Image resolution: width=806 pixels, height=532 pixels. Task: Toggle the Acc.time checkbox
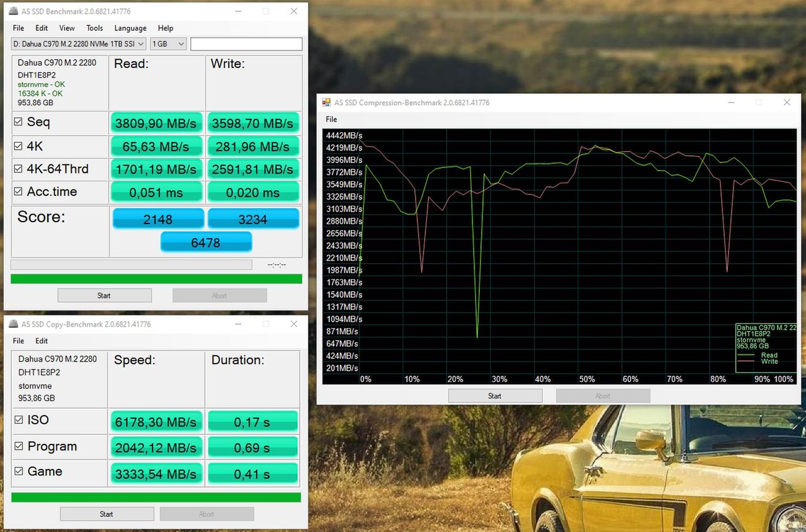tap(18, 191)
